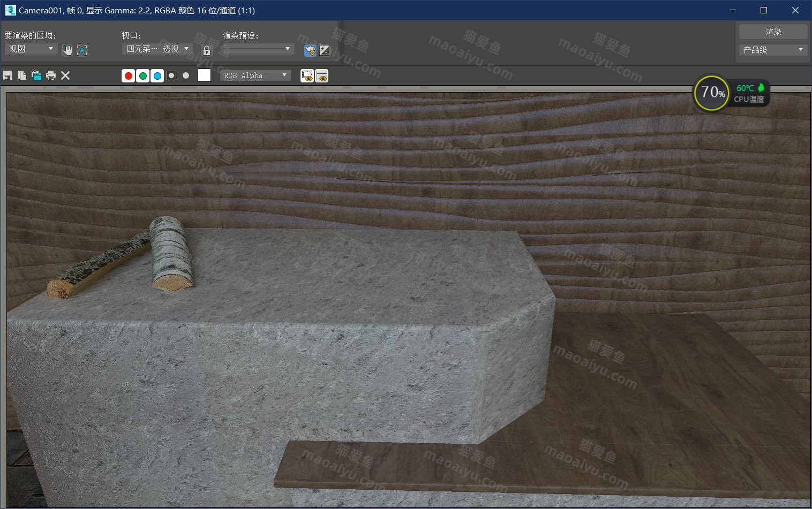Screen dimensions: 812x509
Task: Toggle the green channel display
Action: 143,76
